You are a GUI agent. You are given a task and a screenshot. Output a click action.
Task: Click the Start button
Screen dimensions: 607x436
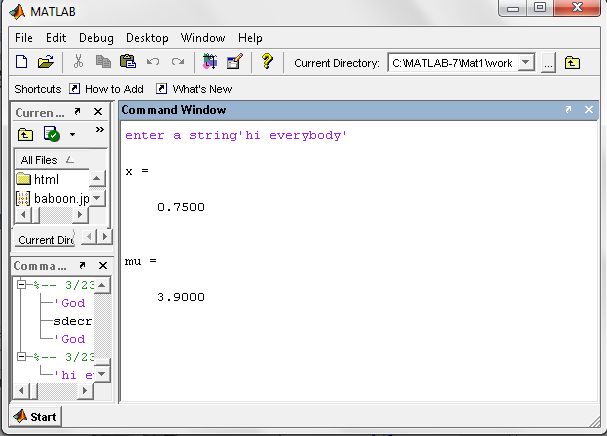click(36, 416)
